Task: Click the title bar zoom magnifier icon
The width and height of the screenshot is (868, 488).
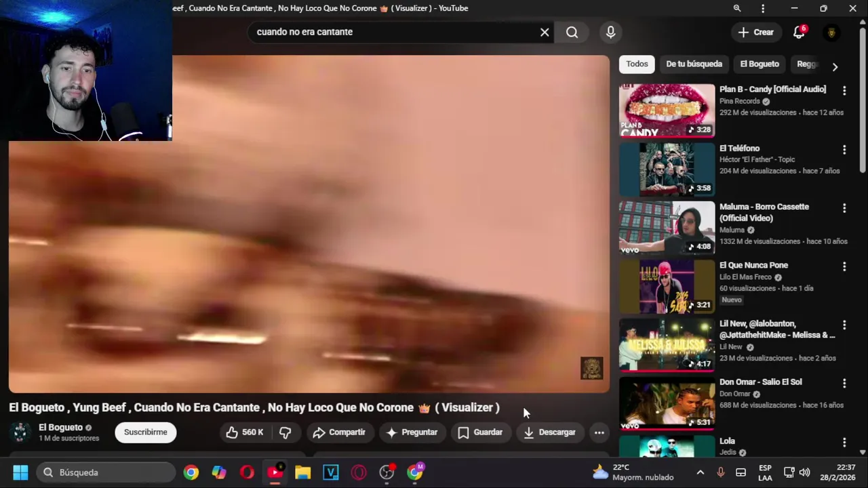Action: tap(737, 8)
